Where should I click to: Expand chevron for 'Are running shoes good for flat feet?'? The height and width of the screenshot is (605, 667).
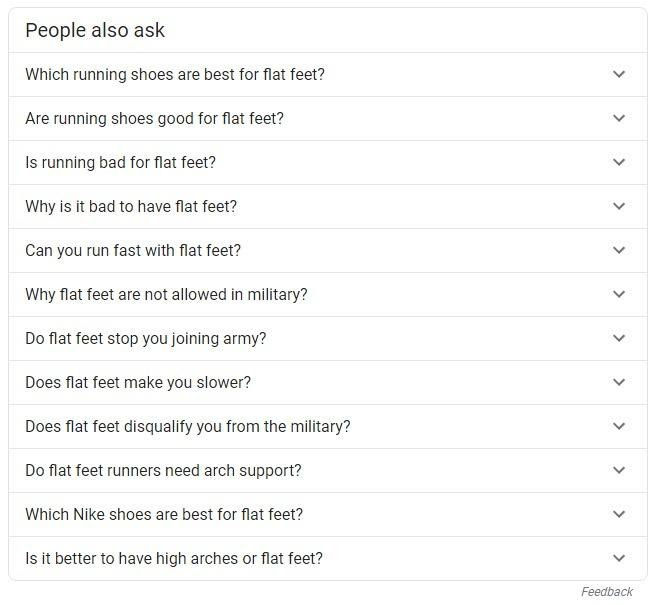tap(619, 118)
